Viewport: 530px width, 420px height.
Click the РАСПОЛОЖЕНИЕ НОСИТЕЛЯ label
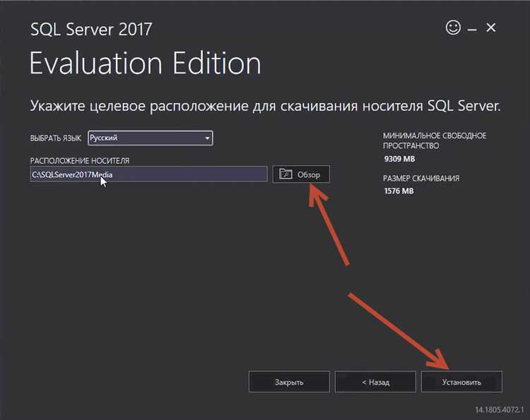tap(80, 161)
